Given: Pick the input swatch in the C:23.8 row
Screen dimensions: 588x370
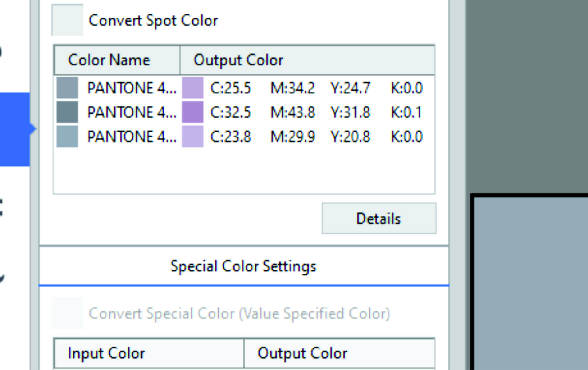Looking at the screenshot, I should coord(67,136).
